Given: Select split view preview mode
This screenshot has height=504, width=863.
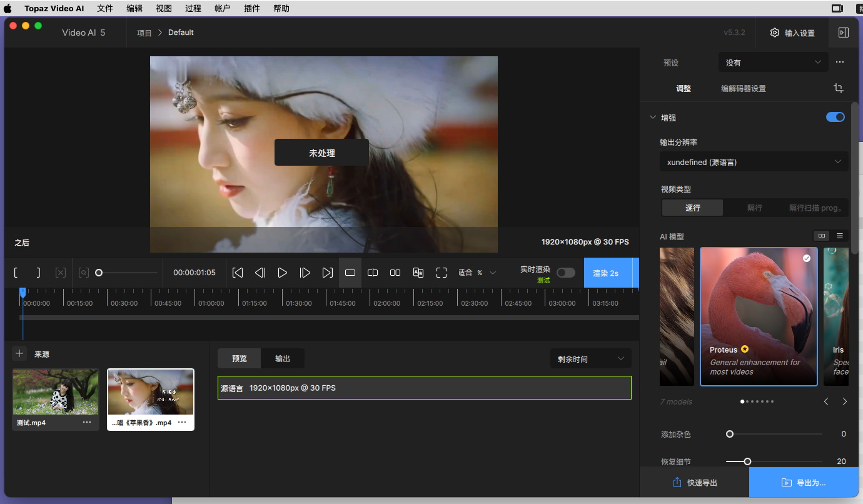Looking at the screenshot, I should click(373, 273).
